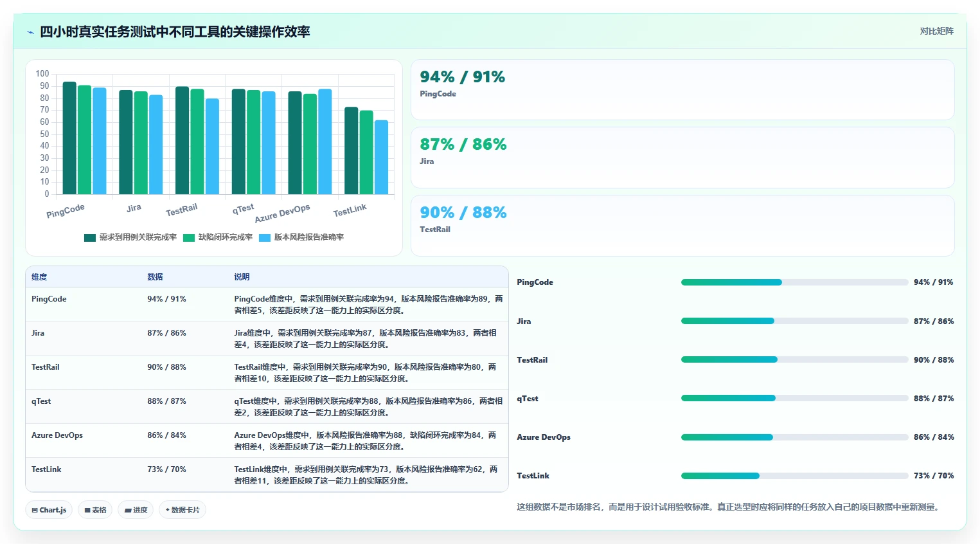Click the PingCode label in the progress list
Image resolution: width=980 pixels, height=544 pixels.
coord(535,282)
